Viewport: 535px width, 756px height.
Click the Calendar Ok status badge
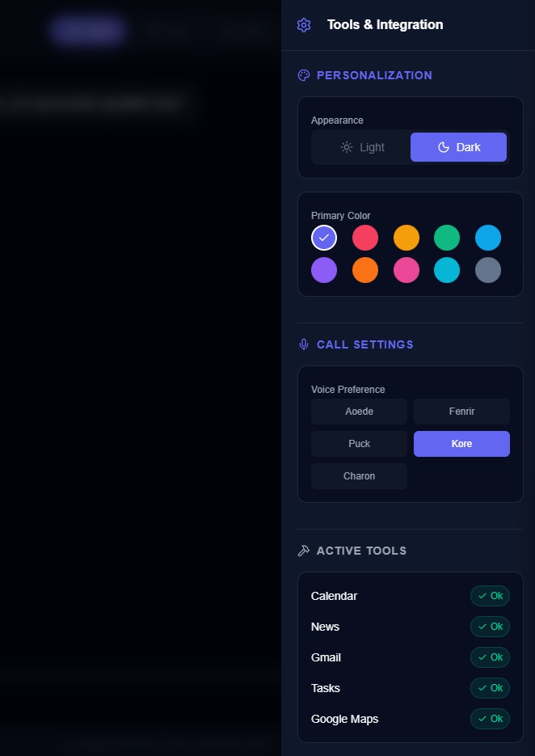(490, 596)
